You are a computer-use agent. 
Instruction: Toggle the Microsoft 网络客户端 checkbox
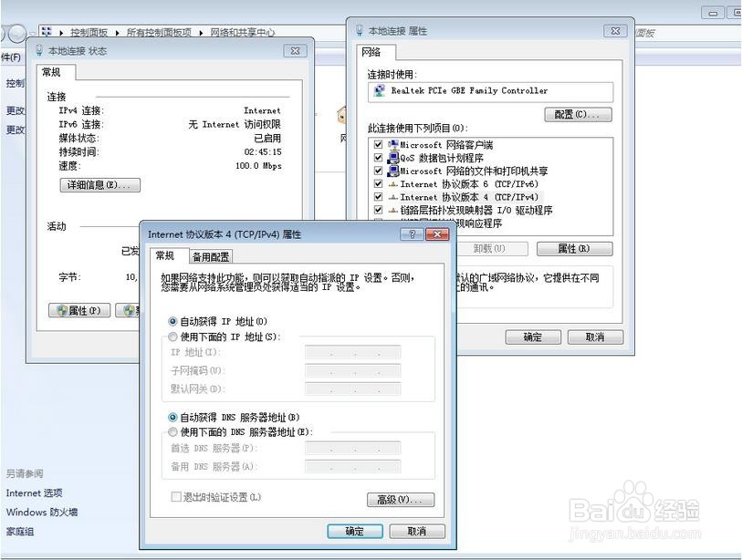(378, 144)
